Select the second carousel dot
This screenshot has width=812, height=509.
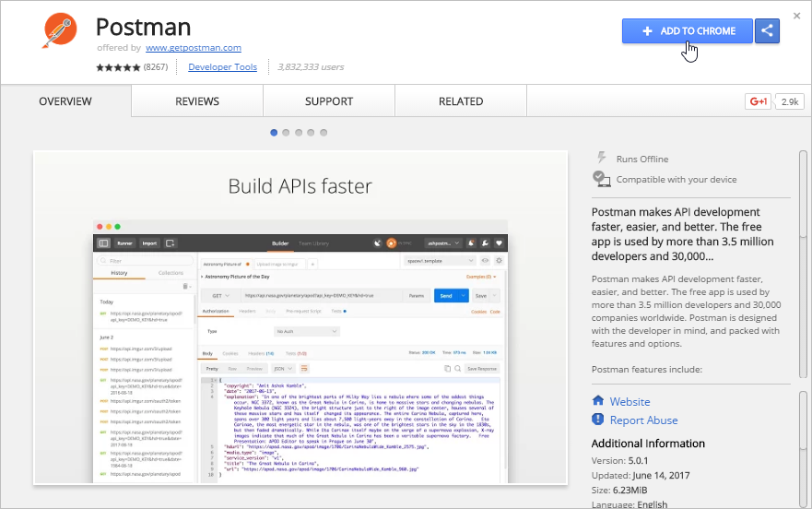pos(287,133)
